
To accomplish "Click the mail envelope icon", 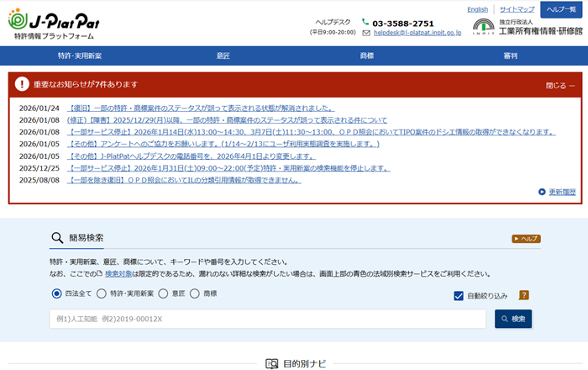I will coord(366,33).
